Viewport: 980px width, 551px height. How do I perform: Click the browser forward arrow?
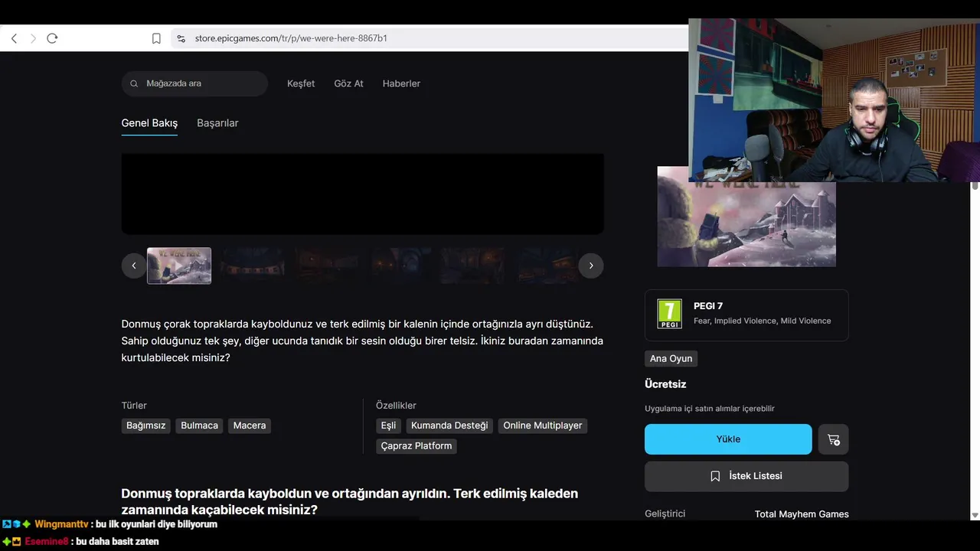33,38
